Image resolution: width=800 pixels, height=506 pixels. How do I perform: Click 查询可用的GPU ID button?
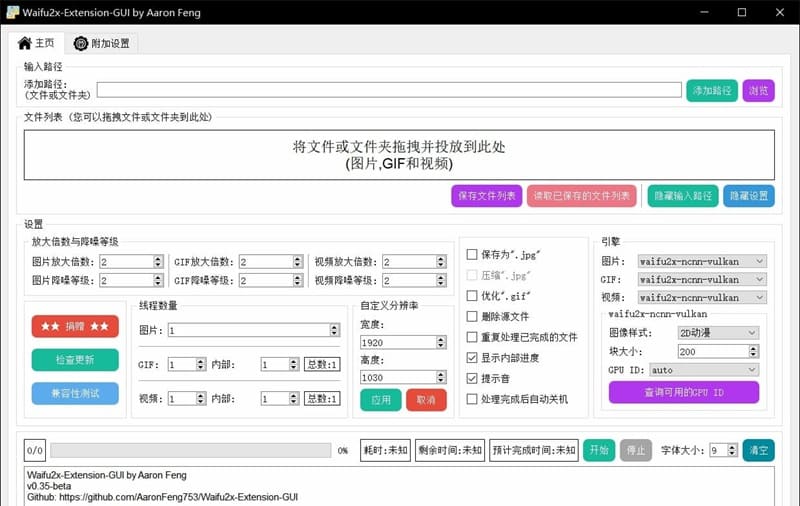tap(684, 392)
